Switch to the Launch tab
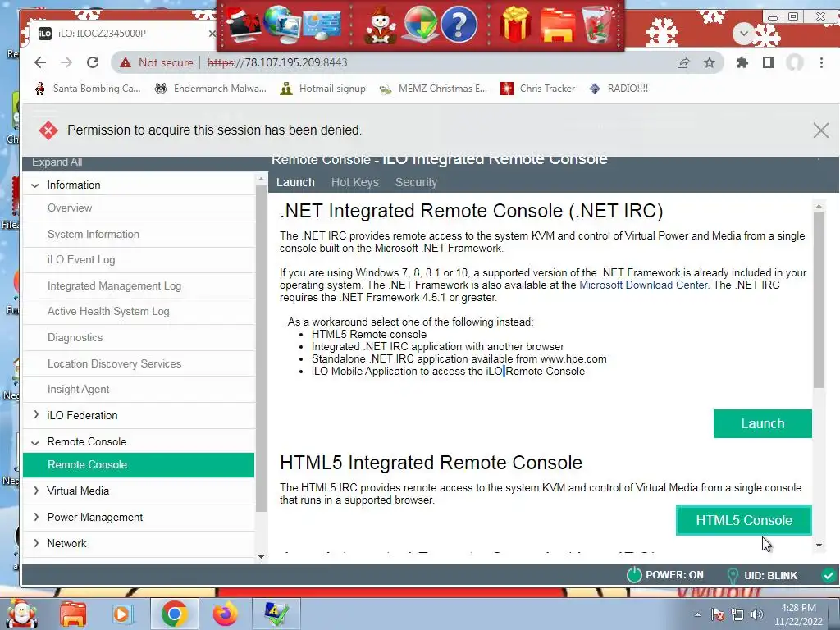The image size is (840, 630). click(295, 183)
